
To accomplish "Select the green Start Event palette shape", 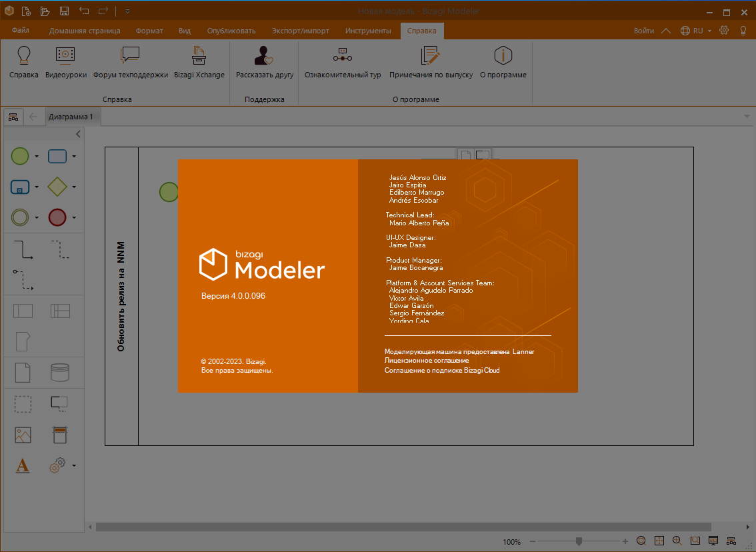I will pos(20,156).
